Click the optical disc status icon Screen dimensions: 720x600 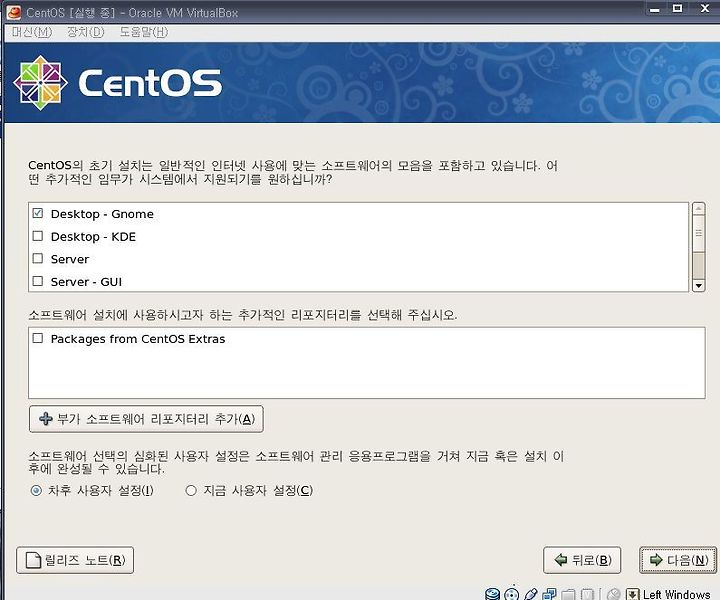(512, 594)
